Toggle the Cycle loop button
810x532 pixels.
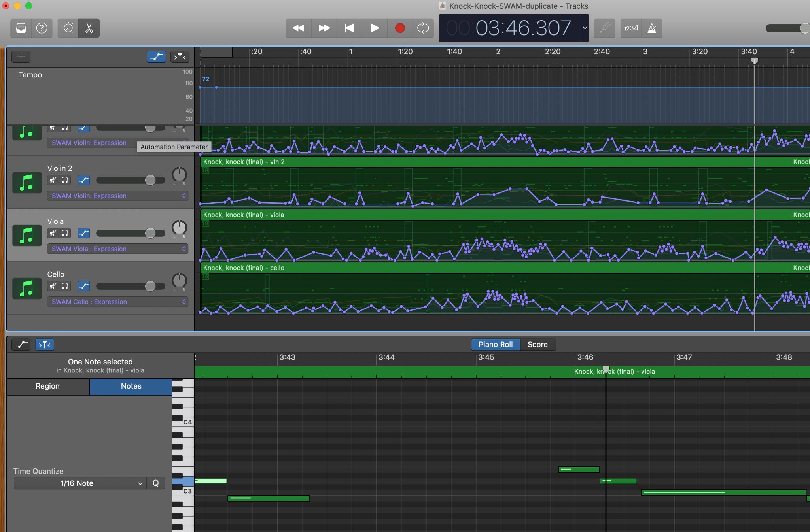[423, 28]
